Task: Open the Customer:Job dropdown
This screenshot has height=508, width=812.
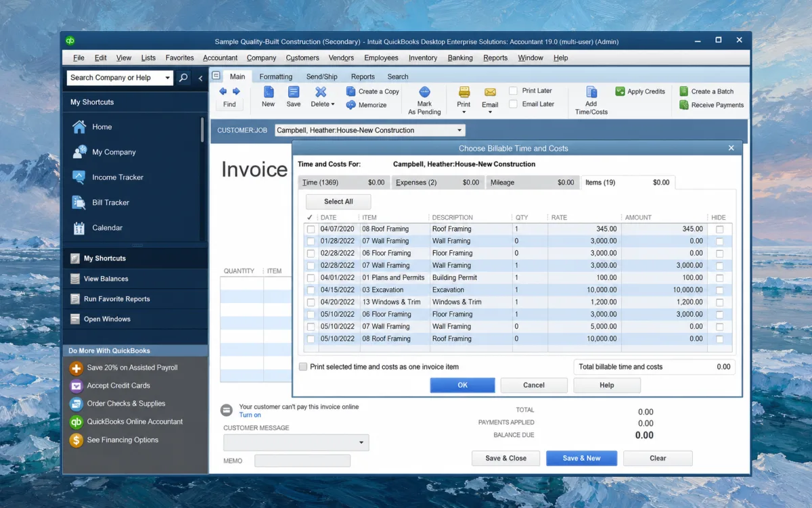Action: 460,131
